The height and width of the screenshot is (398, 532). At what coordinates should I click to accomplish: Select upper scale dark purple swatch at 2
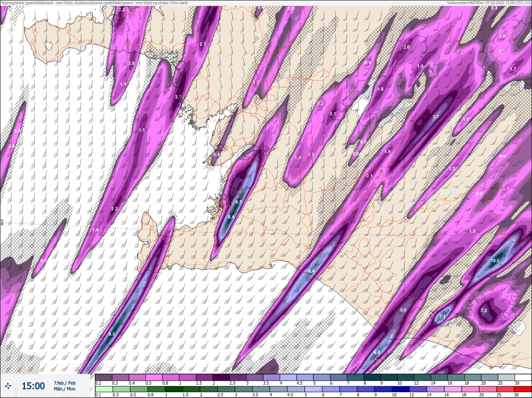pyautogui.click(x=222, y=377)
